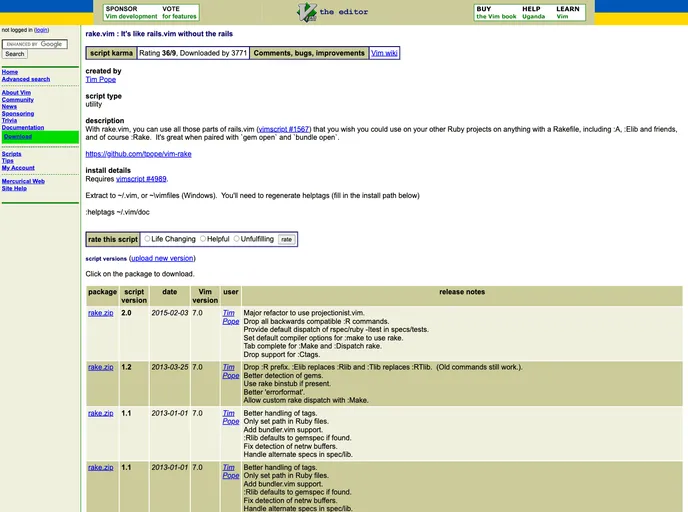Click the rake.vim page title
Viewport: 688px width, 512px height.
tap(159, 34)
